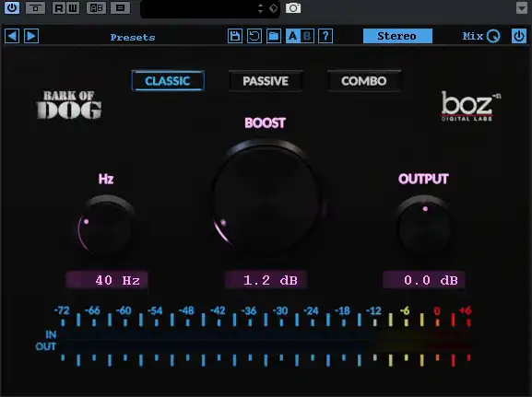
Task: Go to next preset with right arrow
Action: (x=31, y=36)
